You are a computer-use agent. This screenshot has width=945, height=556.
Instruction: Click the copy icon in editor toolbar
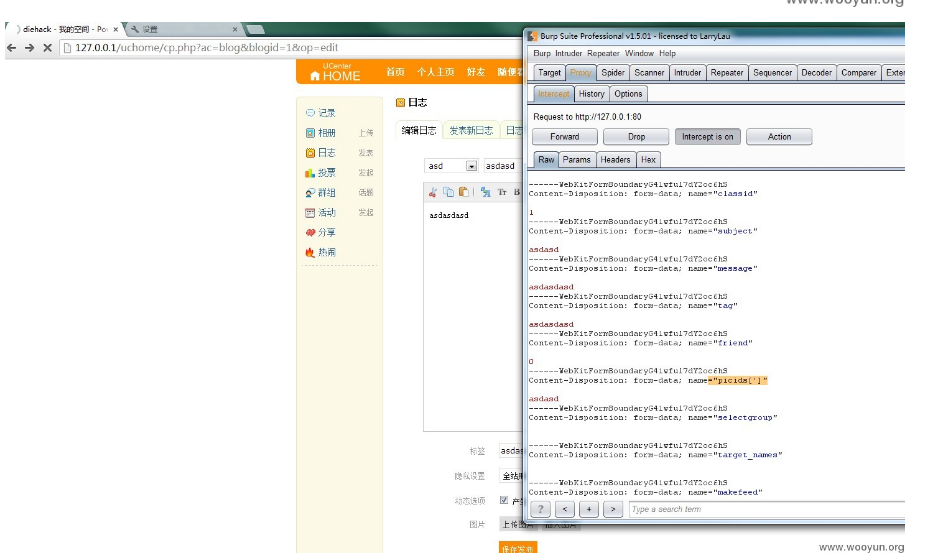(448, 192)
